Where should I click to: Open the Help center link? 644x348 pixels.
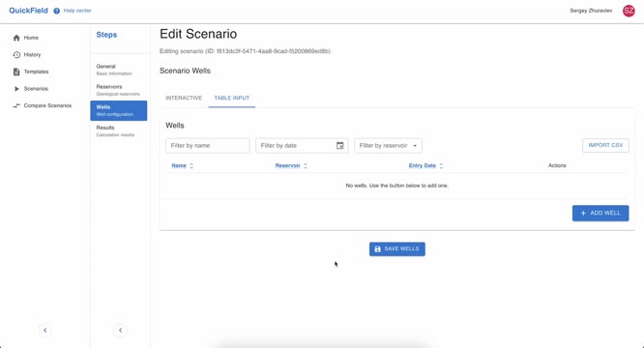pyautogui.click(x=77, y=11)
